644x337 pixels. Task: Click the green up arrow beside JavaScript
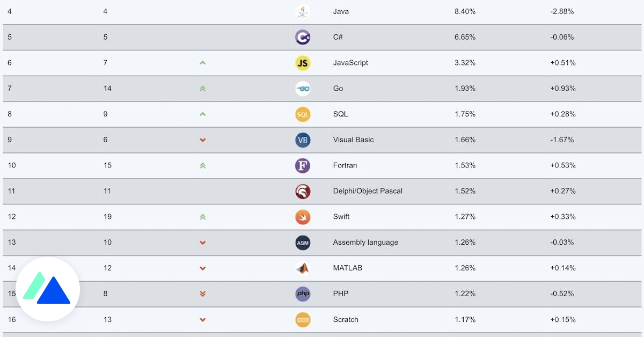pyautogui.click(x=202, y=63)
